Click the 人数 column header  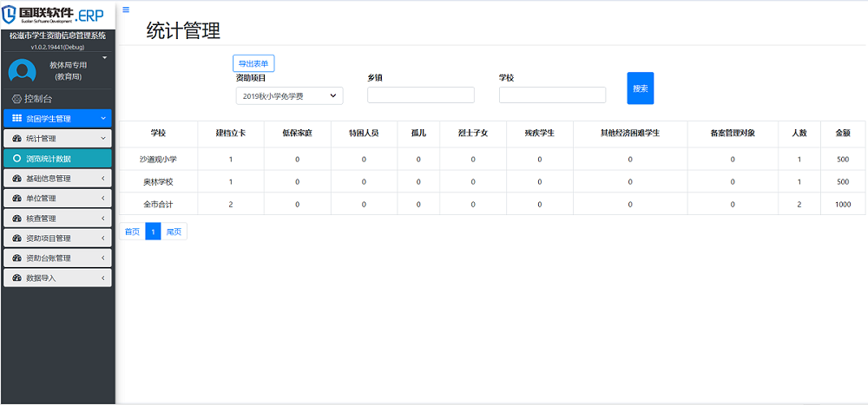click(799, 134)
